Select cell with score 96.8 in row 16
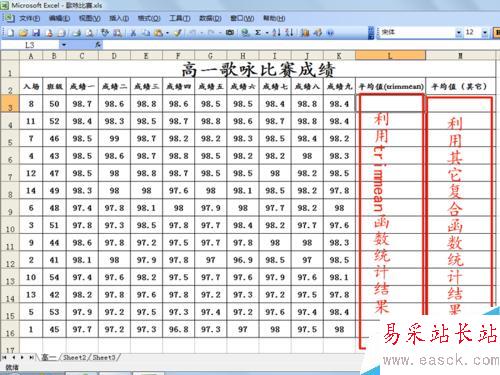The height and width of the screenshot is (375, 500). (x=179, y=329)
